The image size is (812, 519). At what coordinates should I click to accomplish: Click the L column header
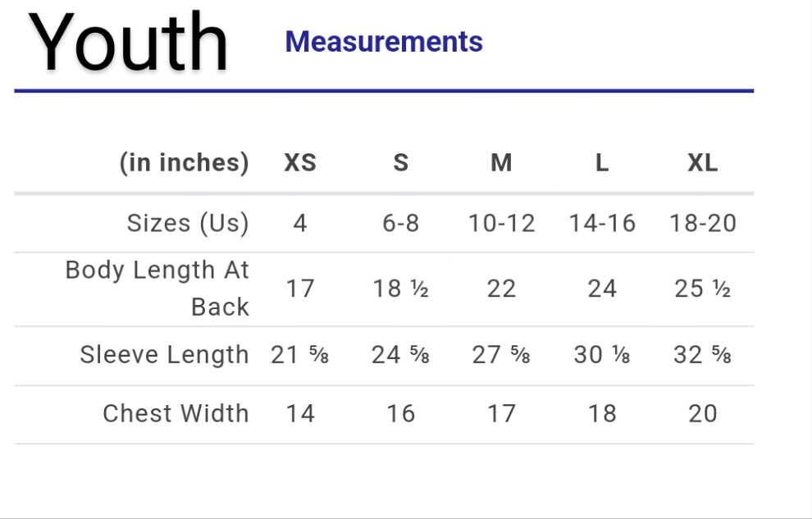pyautogui.click(x=602, y=163)
